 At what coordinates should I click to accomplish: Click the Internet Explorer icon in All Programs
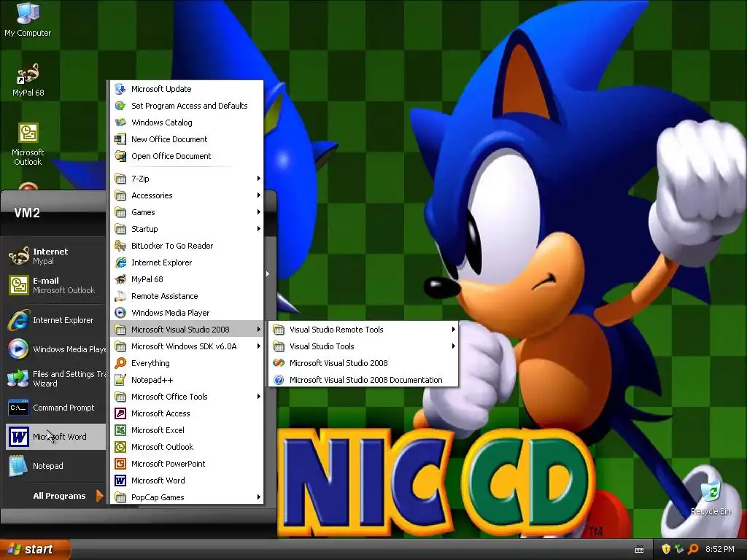point(120,262)
